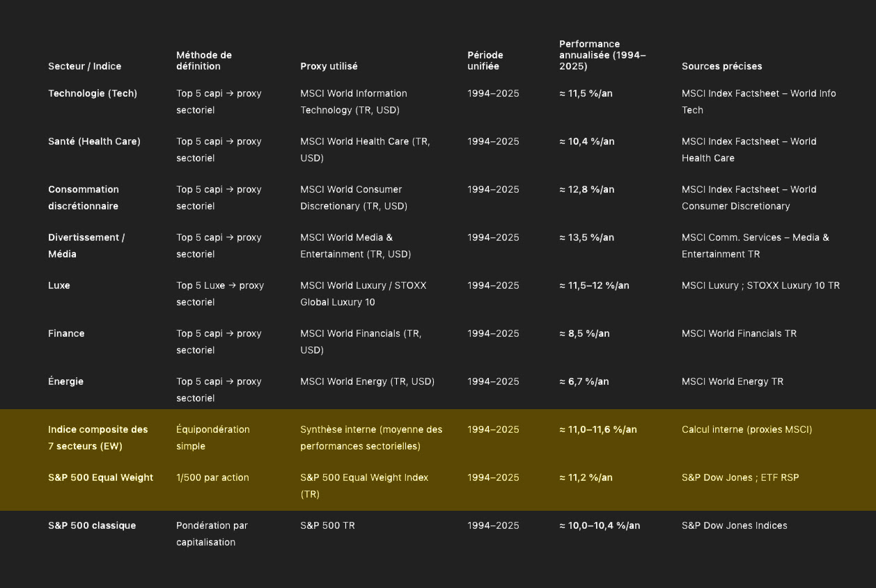This screenshot has height=588, width=876.
Task: Click the 'Secteur / Indice' column header
Action: pyautogui.click(x=84, y=66)
